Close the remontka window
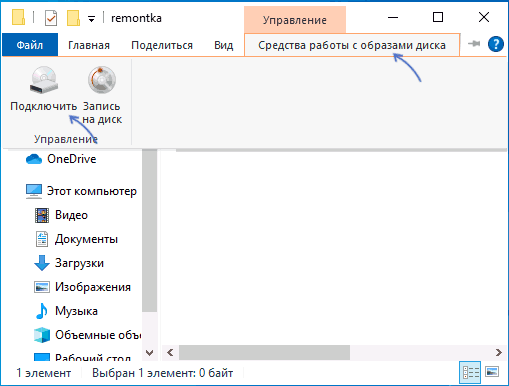This screenshot has width=509, height=386. (484, 17)
